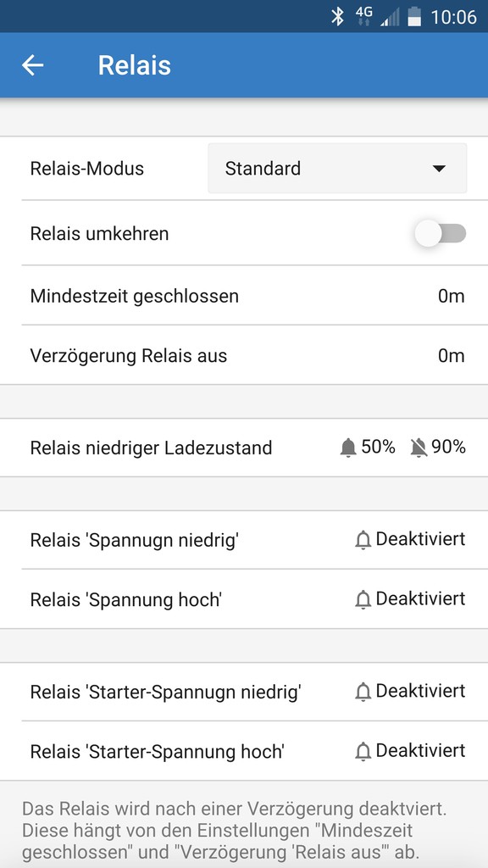Select Deaktiviert for 'Starter-Spannung hoch'
The image size is (488, 868).
(420, 751)
